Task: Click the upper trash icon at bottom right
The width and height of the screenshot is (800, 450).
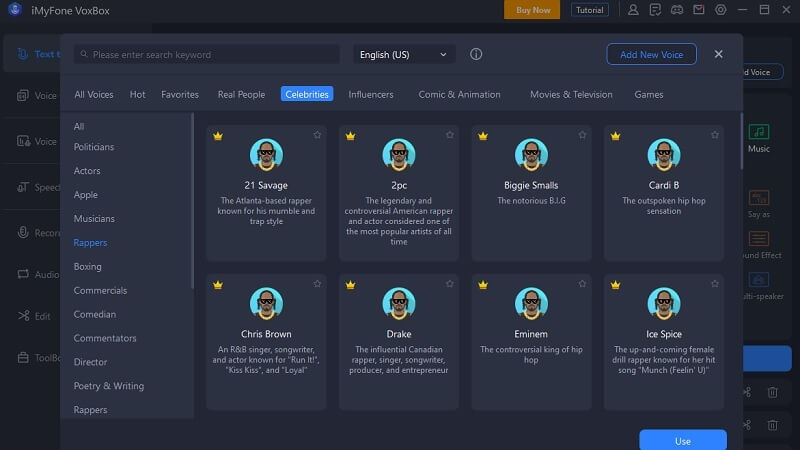Action: click(x=772, y=392)
